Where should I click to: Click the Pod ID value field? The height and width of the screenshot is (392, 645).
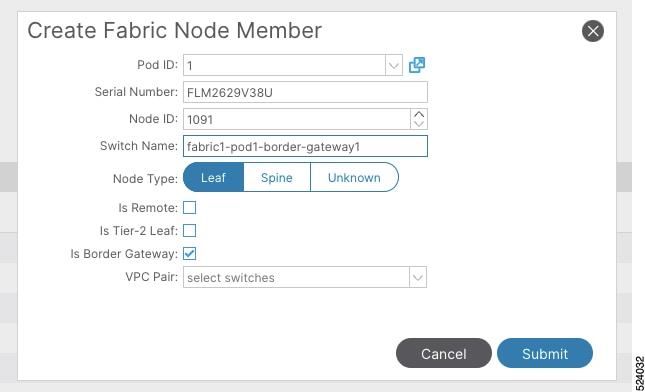(x=284, y=65)
